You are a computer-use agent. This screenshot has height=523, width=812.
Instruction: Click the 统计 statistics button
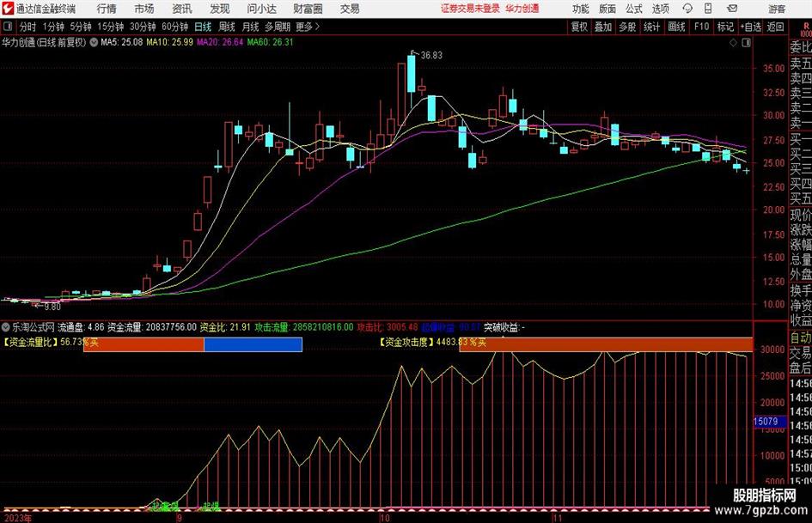tap(651, 27)
